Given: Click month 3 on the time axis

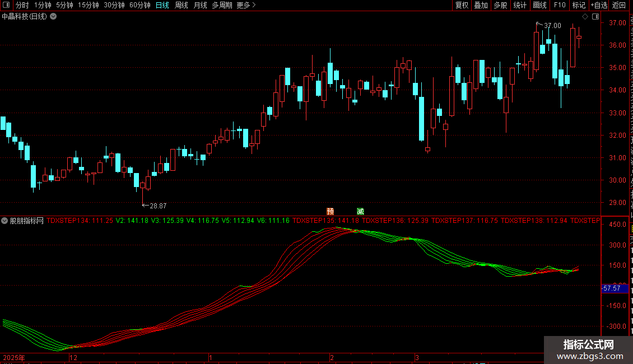Looking at the screenshot, I should [417, 357].
